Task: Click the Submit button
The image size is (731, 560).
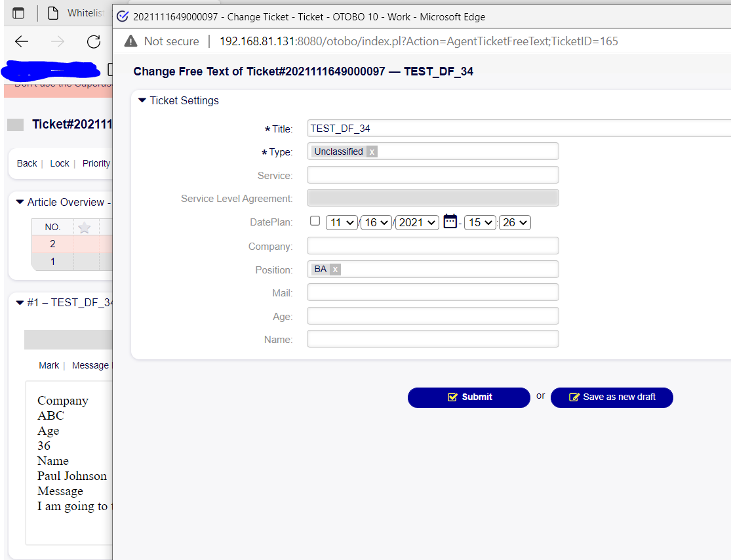Action: point(468,397)
